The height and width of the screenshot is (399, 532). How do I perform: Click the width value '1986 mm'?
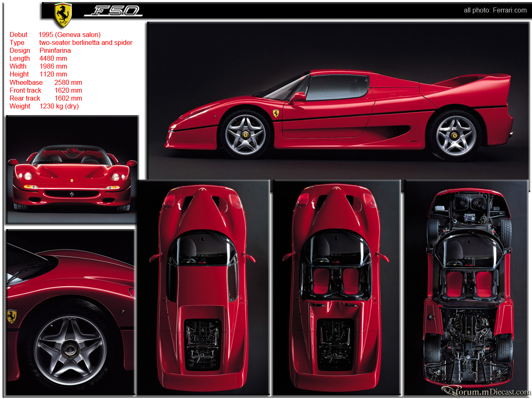point(53,66)
